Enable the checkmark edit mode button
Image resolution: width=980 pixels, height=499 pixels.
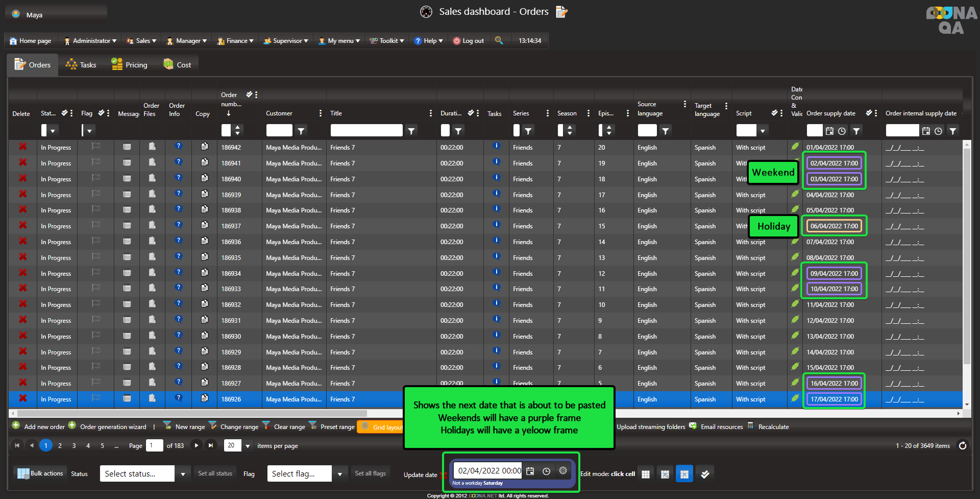point(705,474)
